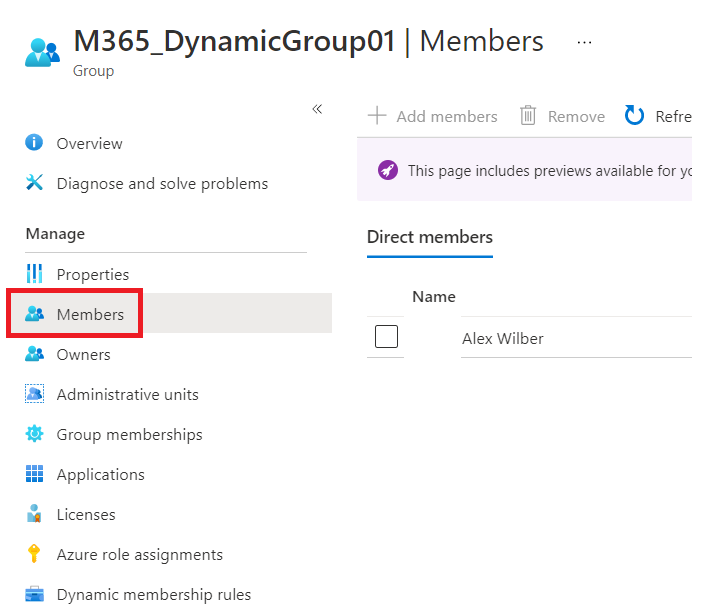Open Azure role assignments

point(139,555)
